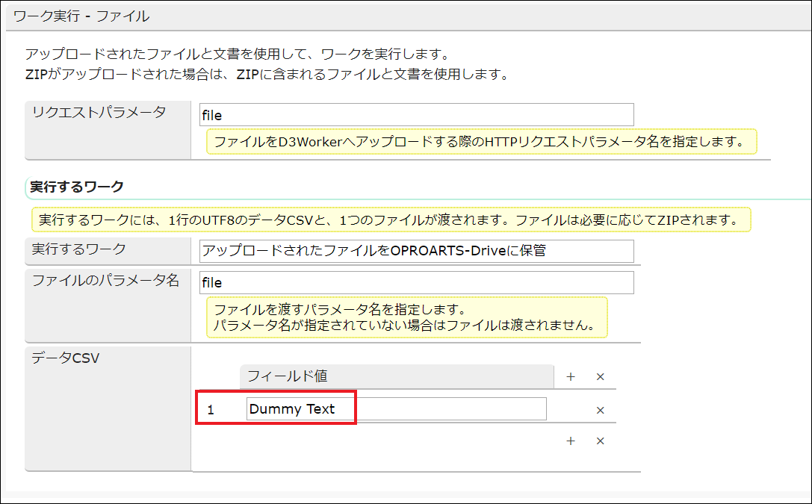The height and width of the screenshot is (504, 812).
Task: Focus the ファイルのパラメータ名 text box
Action: (416, 283)
